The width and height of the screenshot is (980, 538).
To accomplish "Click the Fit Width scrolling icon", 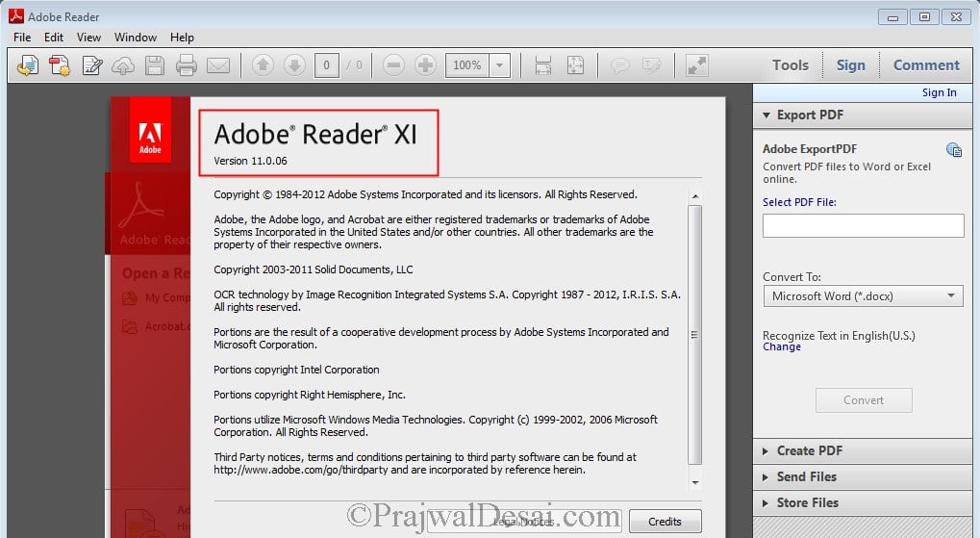I will (x=543, y=65).
